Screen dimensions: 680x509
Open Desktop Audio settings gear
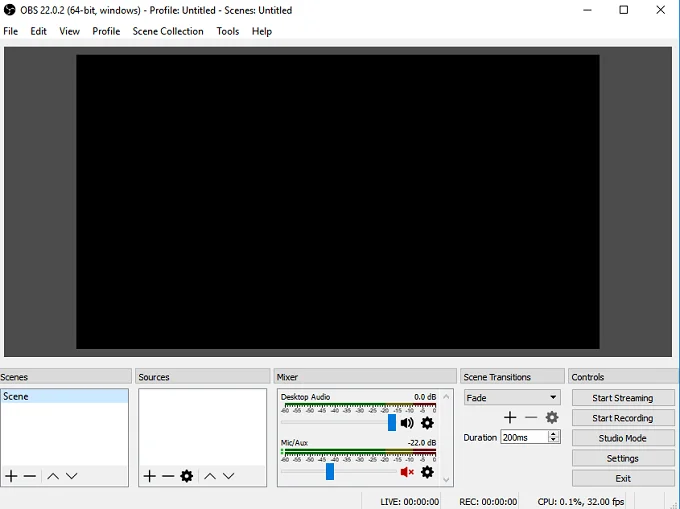point(427,423)
